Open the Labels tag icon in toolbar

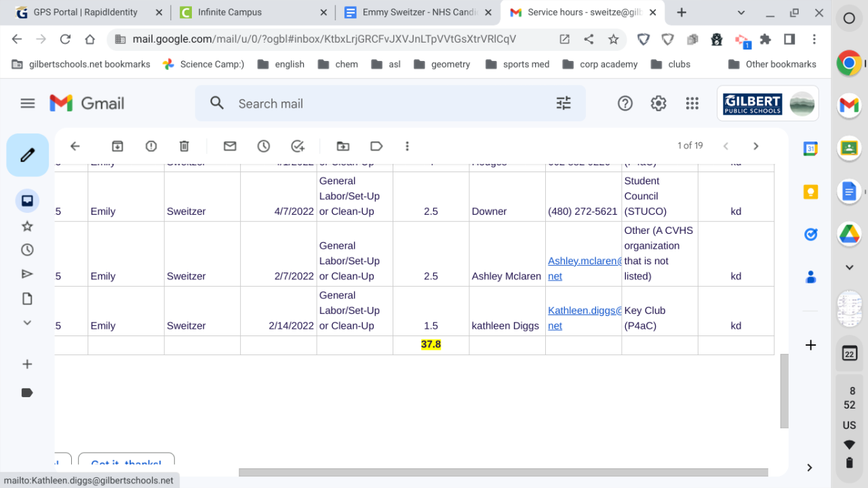[x=376, y=146]
